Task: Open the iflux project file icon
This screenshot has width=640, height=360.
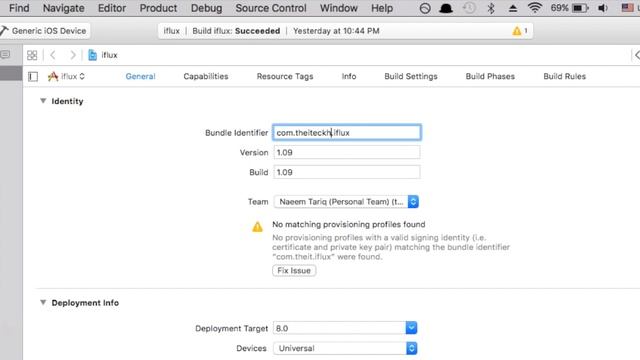Action: pos(93,55)
